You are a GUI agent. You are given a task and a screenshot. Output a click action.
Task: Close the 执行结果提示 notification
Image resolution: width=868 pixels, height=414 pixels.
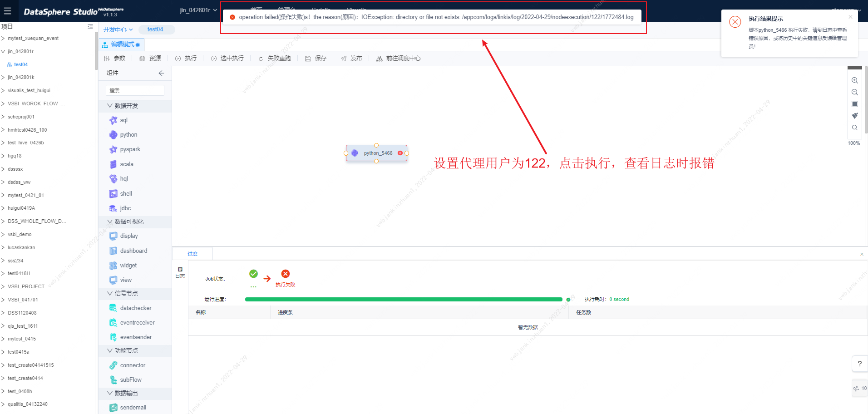click(x=850, y=17)
